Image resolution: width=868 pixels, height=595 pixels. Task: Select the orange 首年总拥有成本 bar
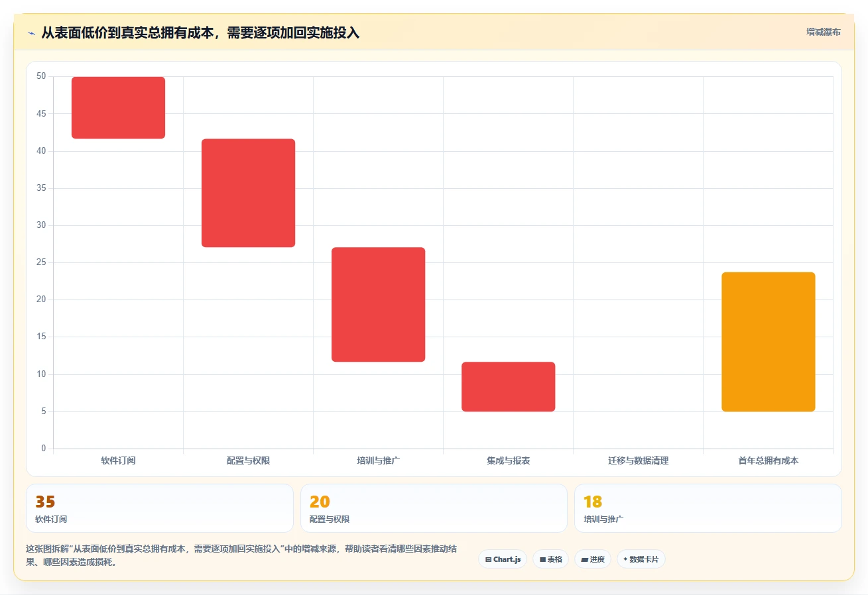pyautogui.click(x=768, y=342)
